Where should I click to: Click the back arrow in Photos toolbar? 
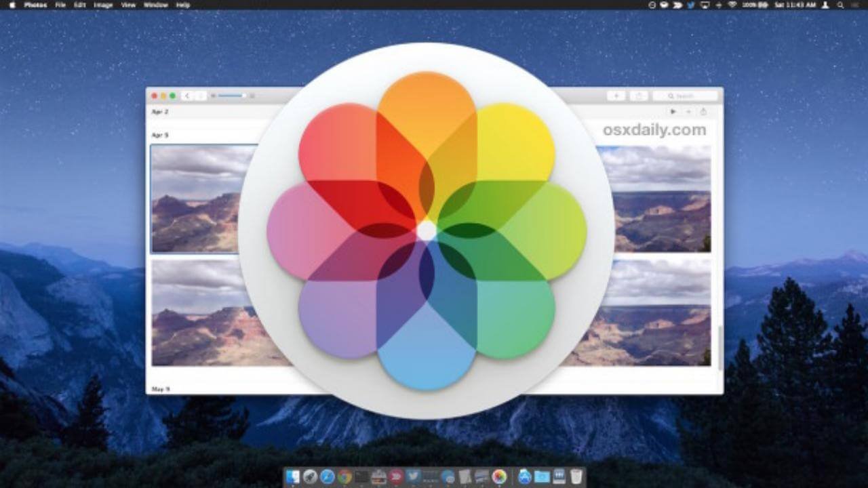pos(187,96)
